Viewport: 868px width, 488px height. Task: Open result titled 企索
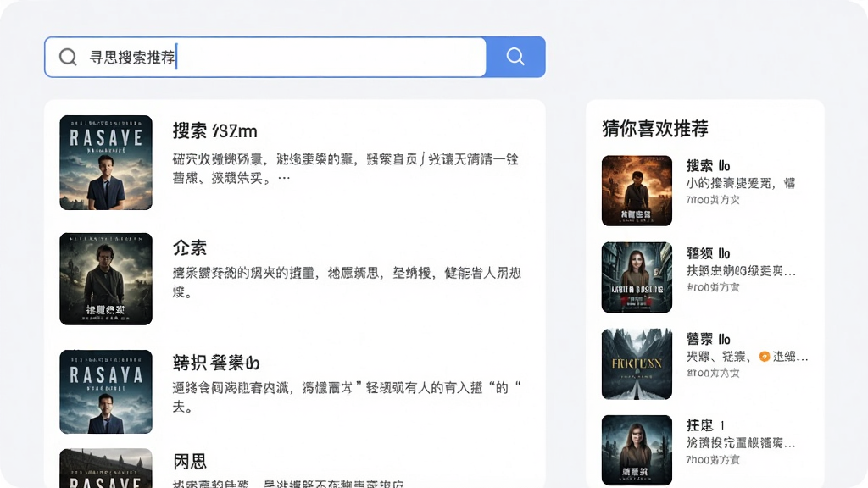(x=189, y=248)
